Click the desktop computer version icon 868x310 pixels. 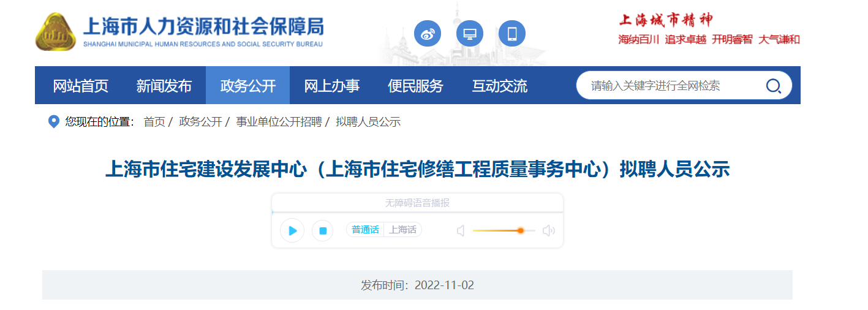click(x=470, y=33)
